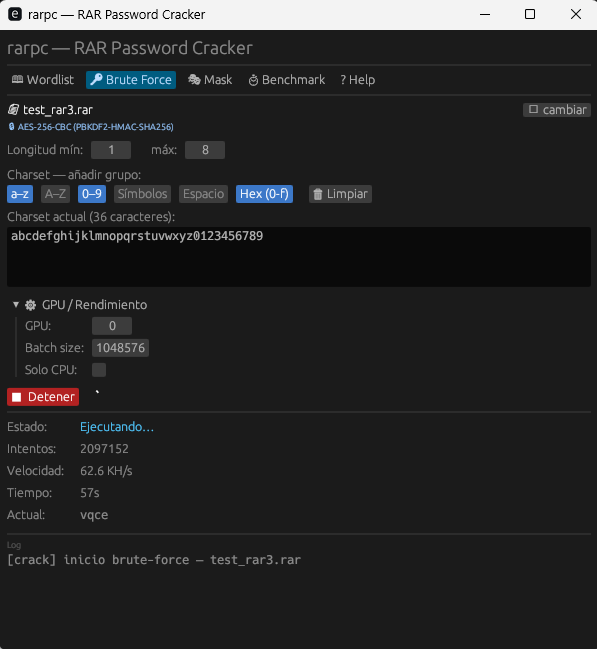
Task: Toggle the Espacio charset group
Action: pos(203,194)
